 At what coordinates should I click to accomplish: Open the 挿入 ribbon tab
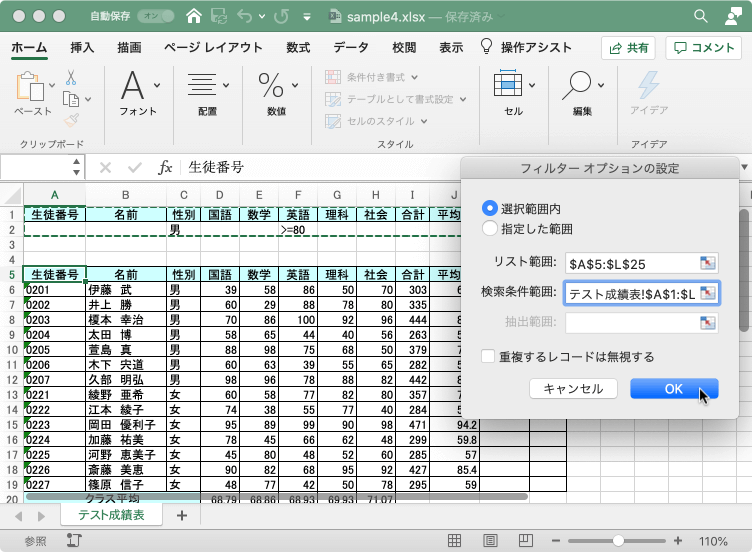click(x=82, y=47)
